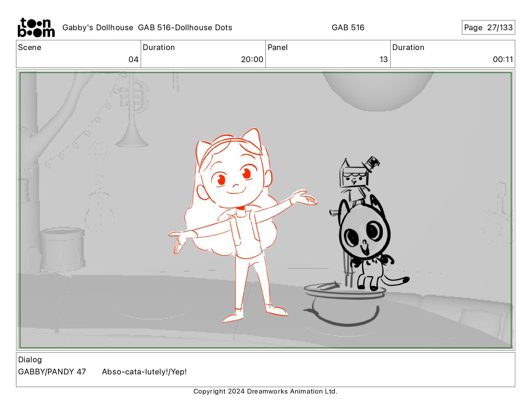
Task: Select the scene duration value "20:00"
Action: click(252, 59)
